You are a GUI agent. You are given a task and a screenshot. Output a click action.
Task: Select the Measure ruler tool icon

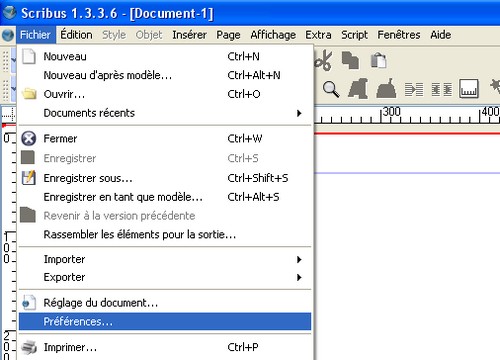(x=469, y=89)
